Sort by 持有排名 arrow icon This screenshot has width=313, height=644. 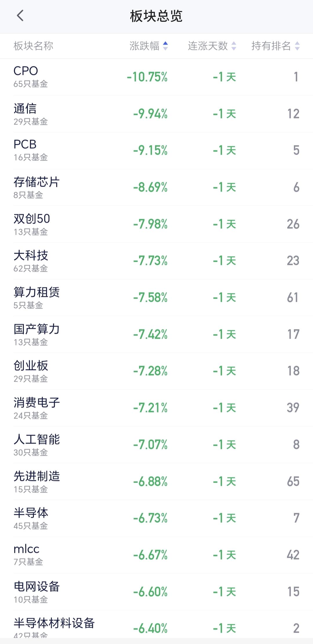297,46
